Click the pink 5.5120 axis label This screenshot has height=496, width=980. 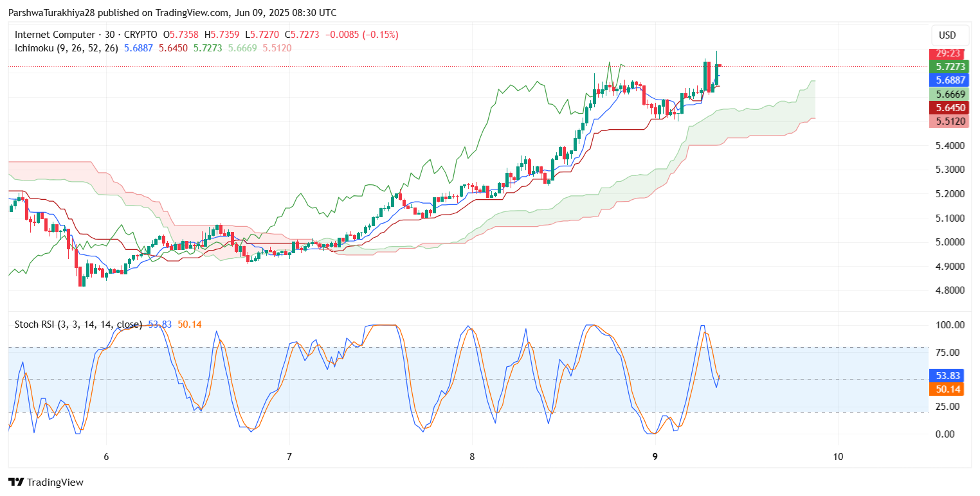(x=948, y=121)
